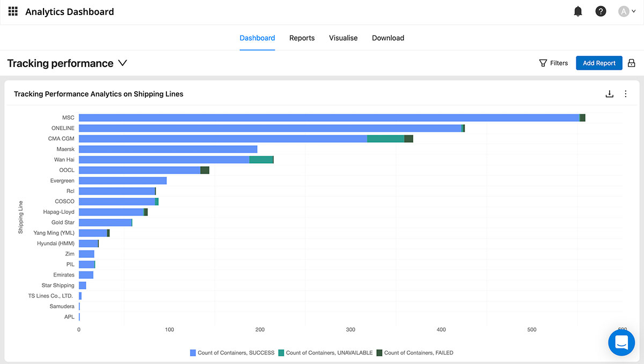Open the chart's three-dot options menu

click(x=625, y=94)
